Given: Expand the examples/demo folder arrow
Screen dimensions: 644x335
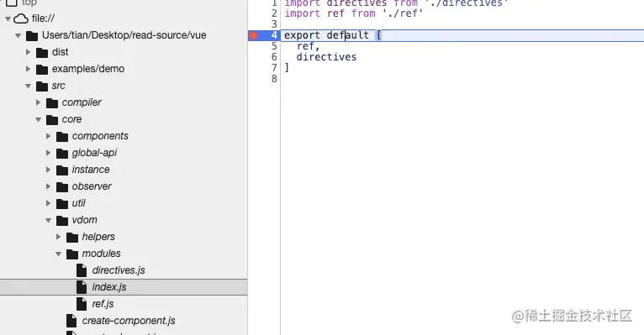Looking at the screenshot, I should pos(28,69).
